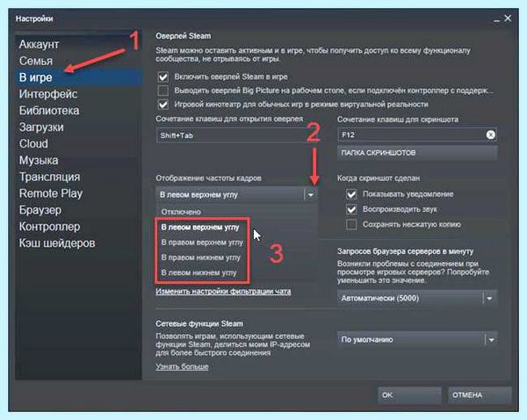Screen dimensions: 527x420
Task: Open the 'По умолчанию' network dropdown
Action: pyautogui.click(x=417, y=340)
